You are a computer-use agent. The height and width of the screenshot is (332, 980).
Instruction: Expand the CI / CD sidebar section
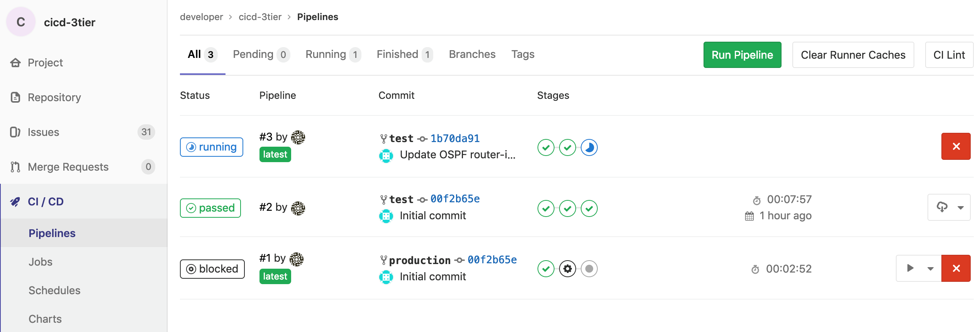pos(46,202)
